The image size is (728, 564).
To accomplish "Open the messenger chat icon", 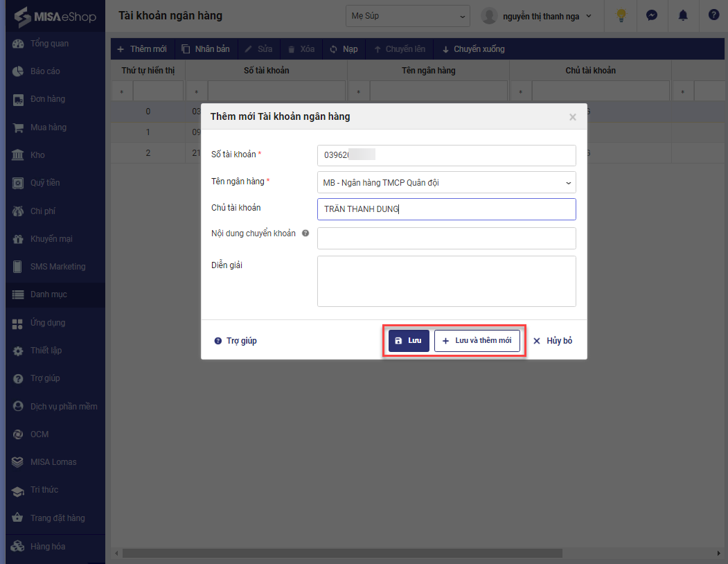I will pos(652,15).
